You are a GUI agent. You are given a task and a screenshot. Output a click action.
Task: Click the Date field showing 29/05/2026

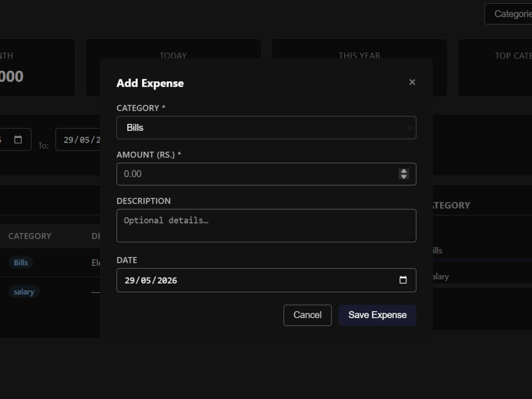pyautogui.click(x=267, y=280)
